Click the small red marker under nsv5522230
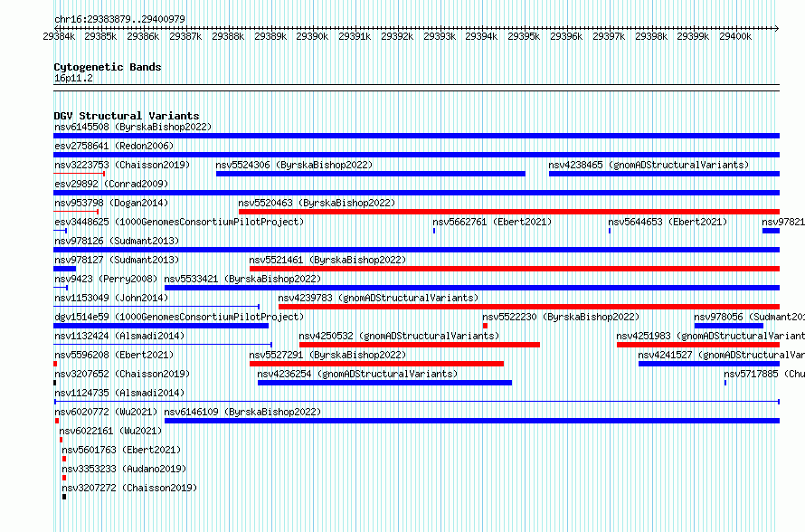 coord(485,326)
